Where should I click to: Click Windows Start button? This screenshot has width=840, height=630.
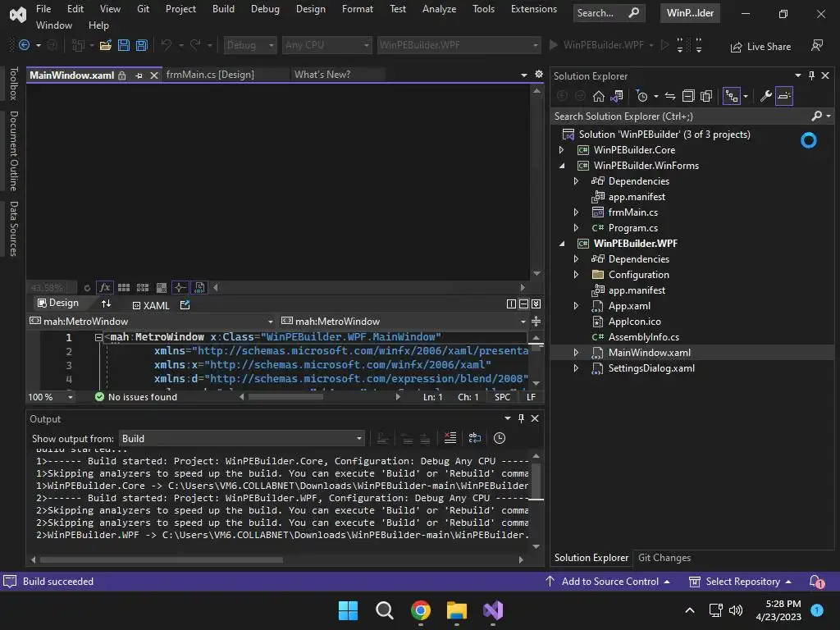coord(348,610)
